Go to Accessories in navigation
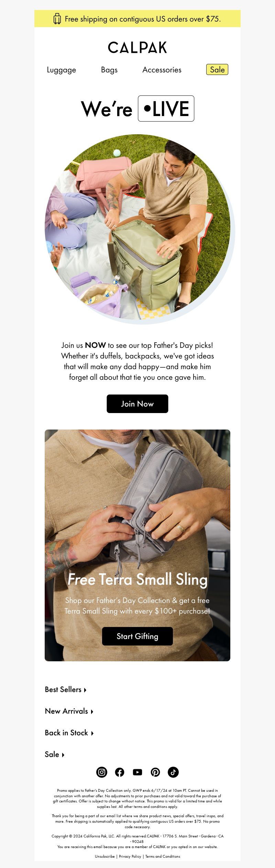The height and width of the screenshot is (868, 275). [162, 70]
